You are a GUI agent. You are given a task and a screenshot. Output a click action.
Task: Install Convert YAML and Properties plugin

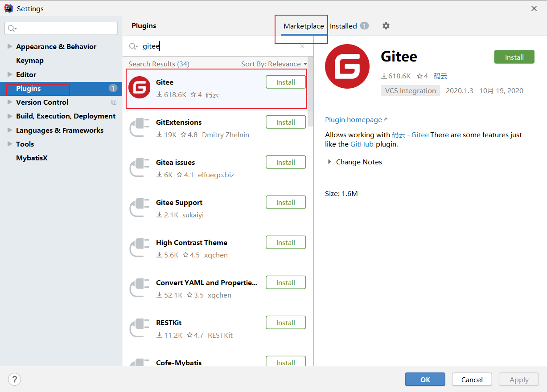pyautogui.click(x=286, y=282)
